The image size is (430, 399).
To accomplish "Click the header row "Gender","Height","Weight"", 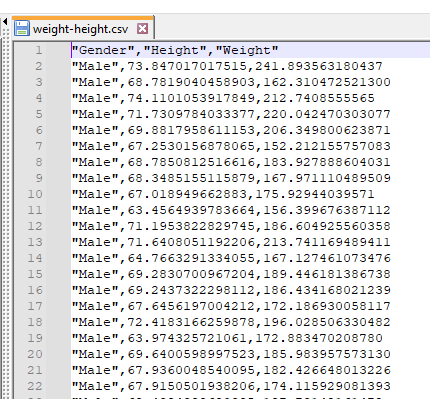I will click(175, 50).
